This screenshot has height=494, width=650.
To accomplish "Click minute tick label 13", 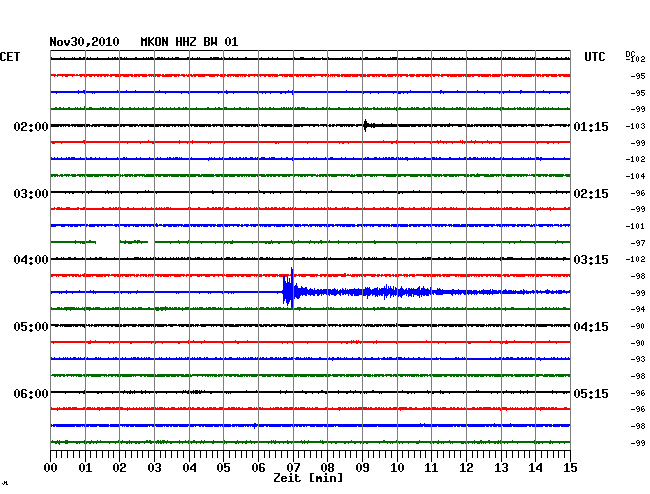I will point(501,468).
